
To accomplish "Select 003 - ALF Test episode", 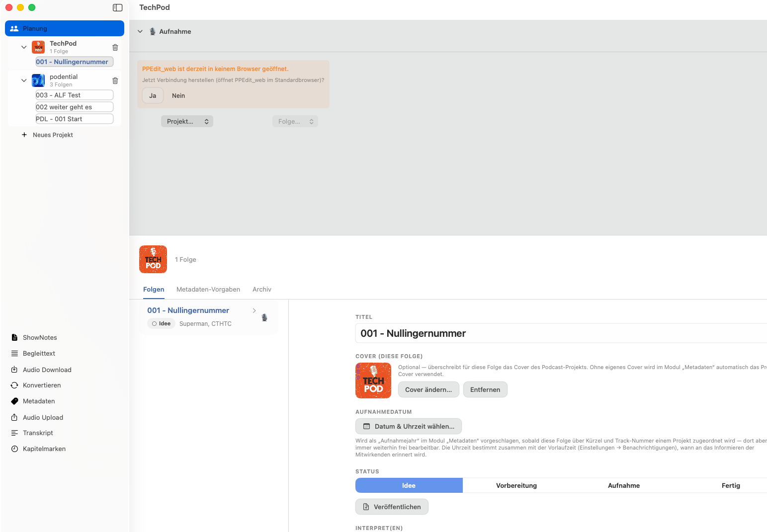I will coord(75,95).
